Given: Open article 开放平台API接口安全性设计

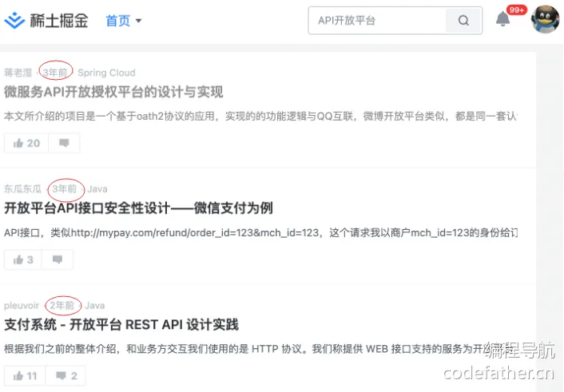Looking at the screenshot, I should point(138,208).
